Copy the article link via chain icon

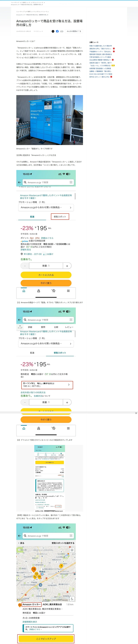click(62, 31)
